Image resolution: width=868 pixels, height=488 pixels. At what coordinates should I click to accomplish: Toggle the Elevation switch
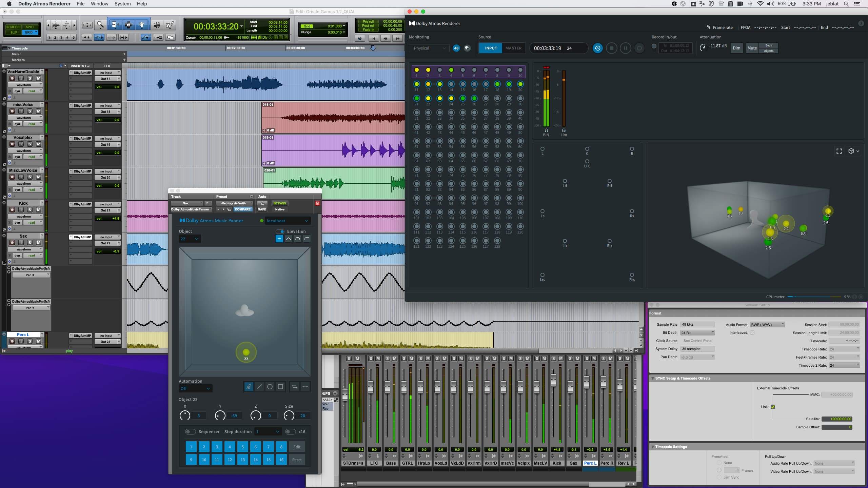(280, 231)
